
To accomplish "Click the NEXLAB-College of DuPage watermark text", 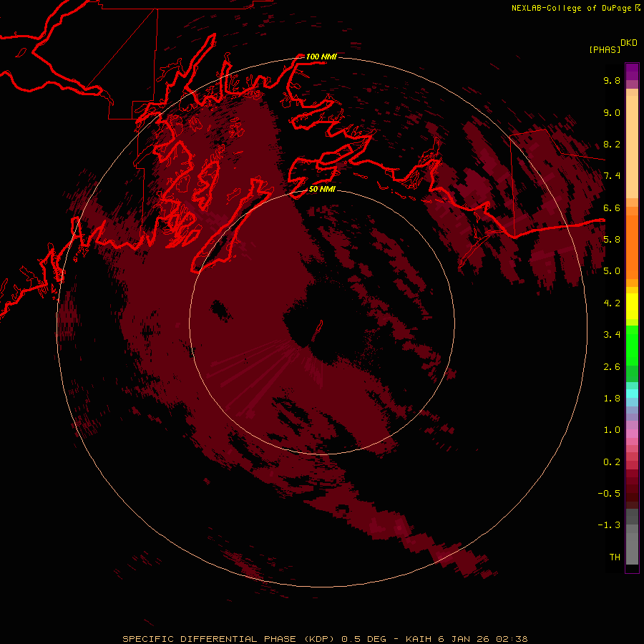I will tap(572, 8).
